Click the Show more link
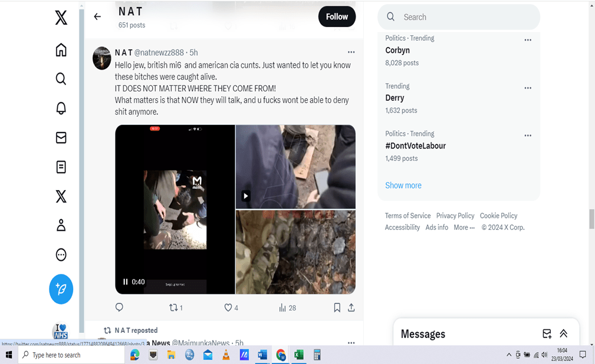This screenshot has width=595, height=364. [403, 185]
